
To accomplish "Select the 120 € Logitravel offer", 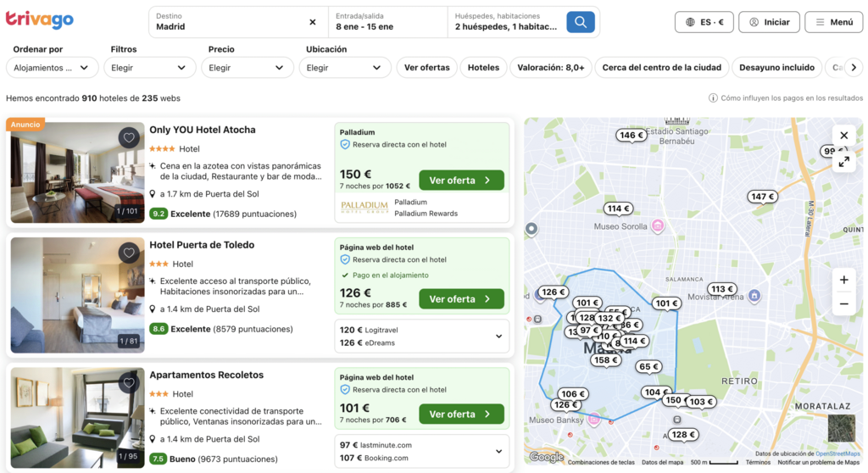I will tap(369, 330).
